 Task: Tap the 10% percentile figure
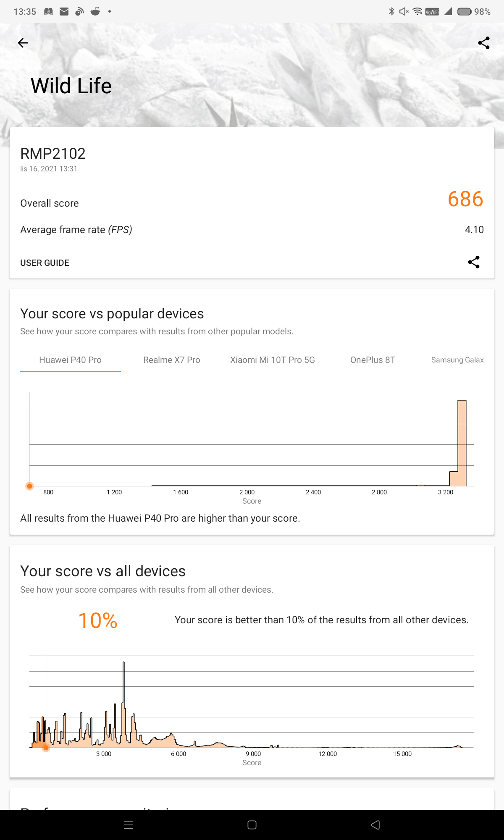[98, 620]
